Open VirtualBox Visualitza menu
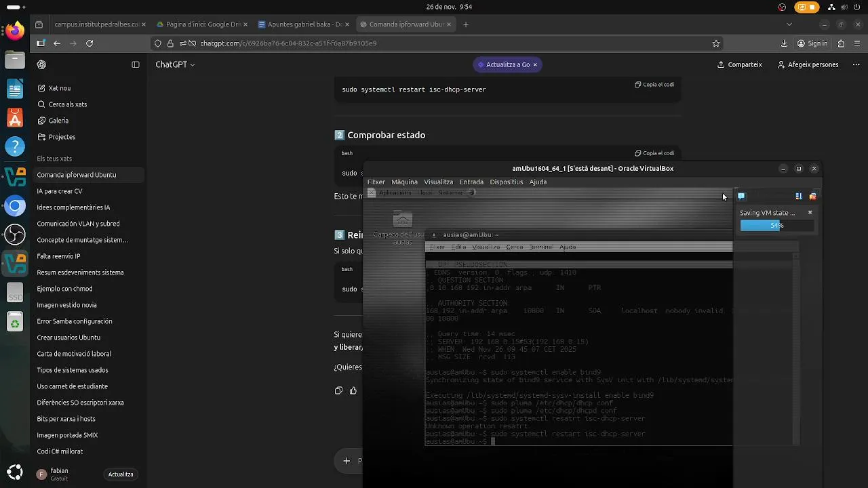This screenshot has height=488, width=868. point(439,182)
